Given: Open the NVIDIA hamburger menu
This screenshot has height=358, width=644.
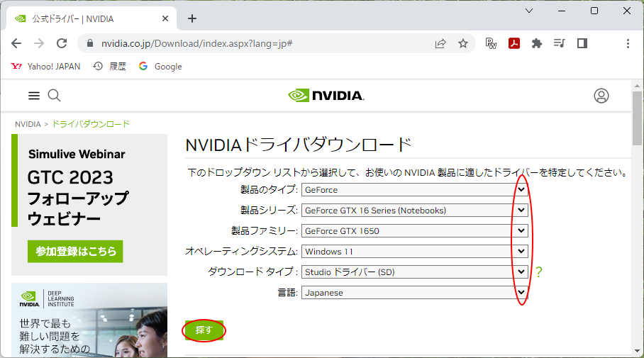Looking at the screenshot, I should (x=33, y=96).
